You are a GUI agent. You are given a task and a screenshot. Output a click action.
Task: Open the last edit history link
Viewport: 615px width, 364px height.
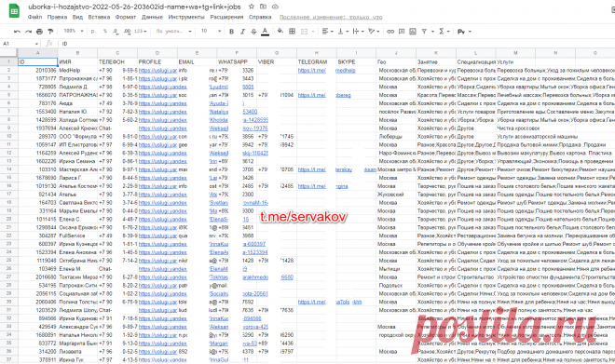tap(331, 18)
